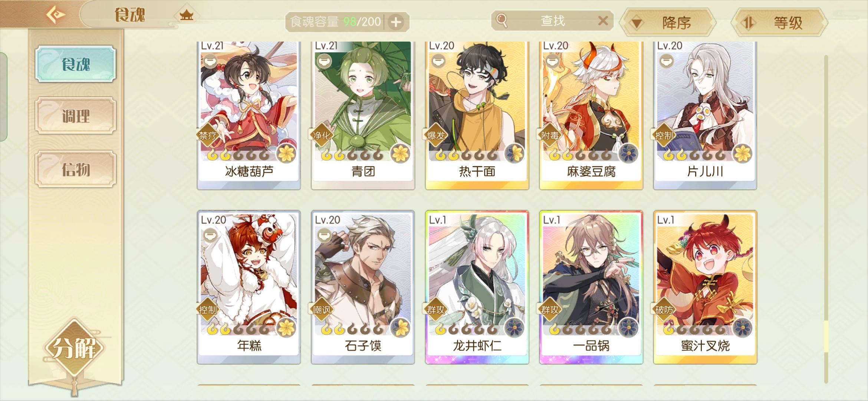
Task: Tap the plus icon for 食魂容量
Action: pyautogui.click(x=396, y=22)
